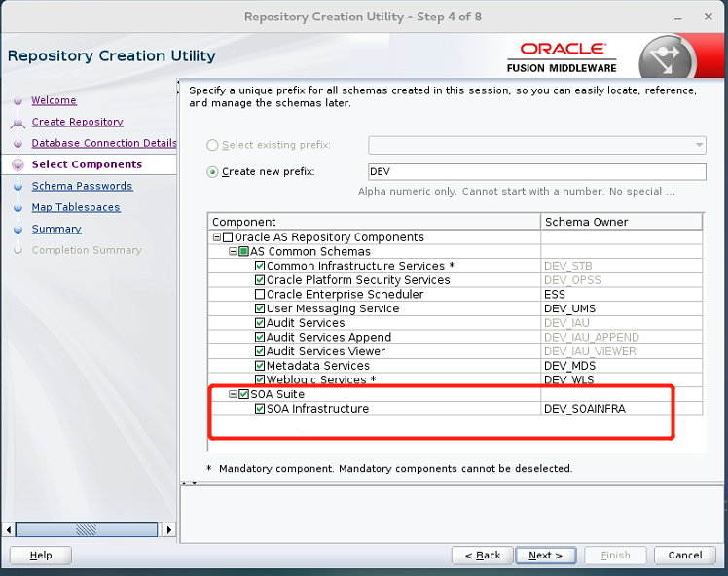The height and width of the screenshot is (576, 728).
Task: Click the sidebar horizontal scrollbar thumb
Action: [x=87, y=529]
